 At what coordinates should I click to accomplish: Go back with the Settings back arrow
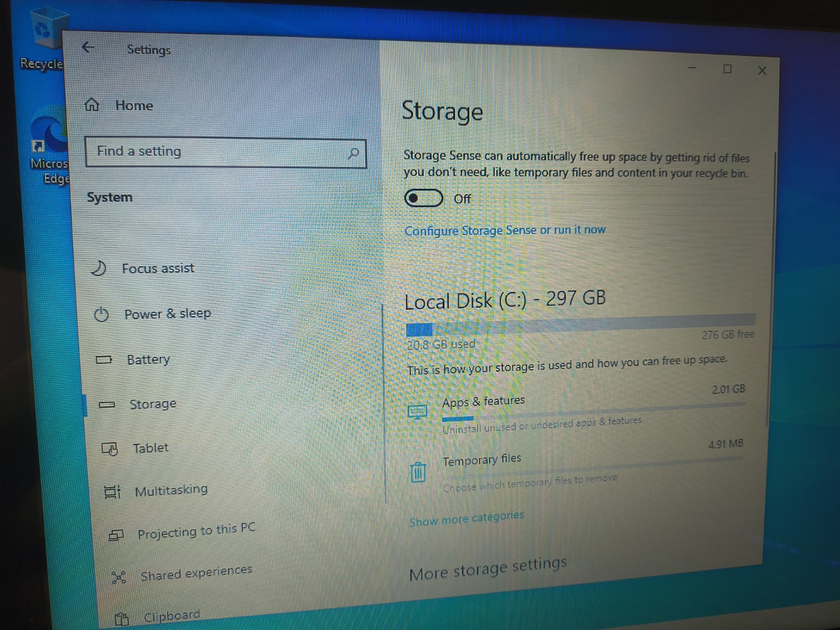point(88,48)
